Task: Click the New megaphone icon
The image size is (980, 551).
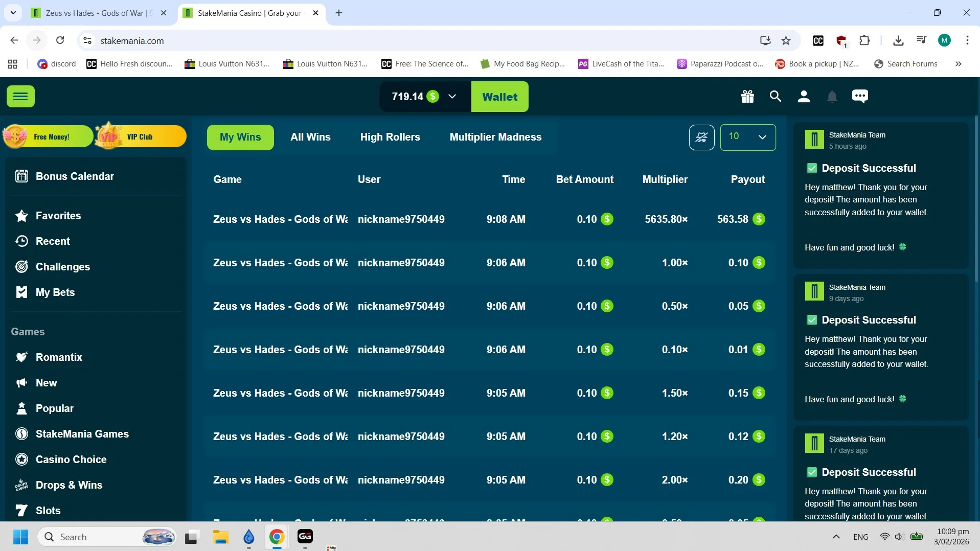Action: (x=21, y=383)
